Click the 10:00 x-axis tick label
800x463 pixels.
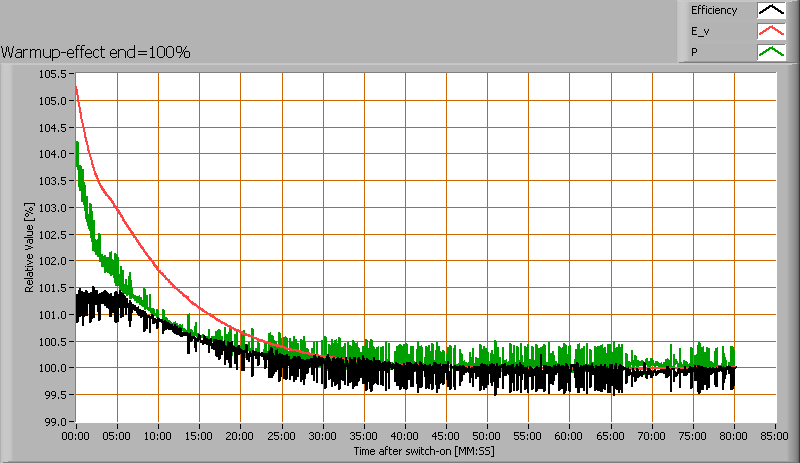coord(158,436)
